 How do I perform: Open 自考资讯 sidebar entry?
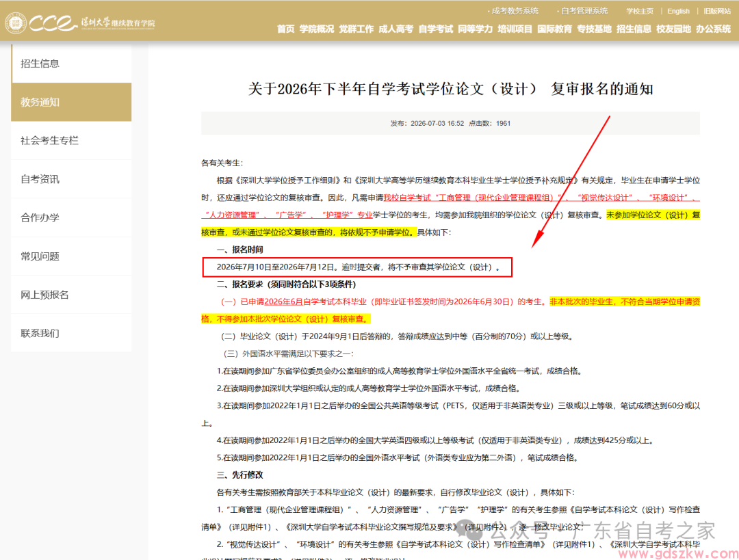[x=71, y=179]
